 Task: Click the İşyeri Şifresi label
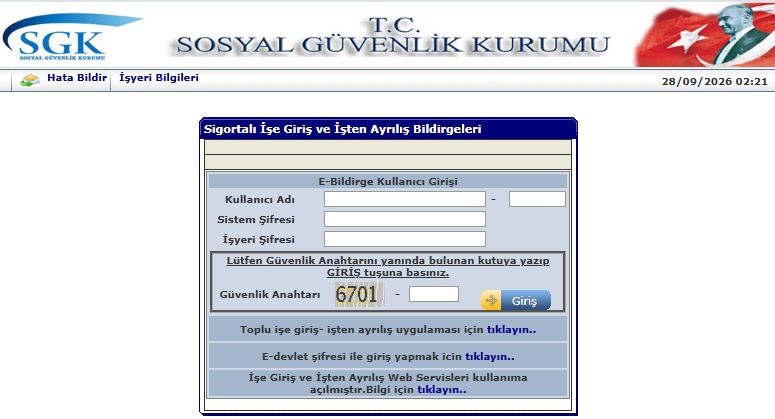pos(258,239)
